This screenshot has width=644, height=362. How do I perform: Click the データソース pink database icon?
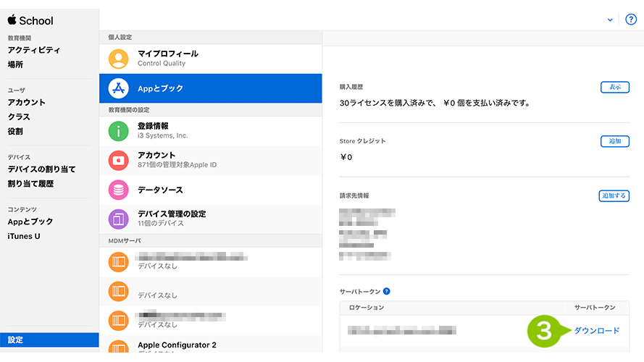(x=118, y=190)
